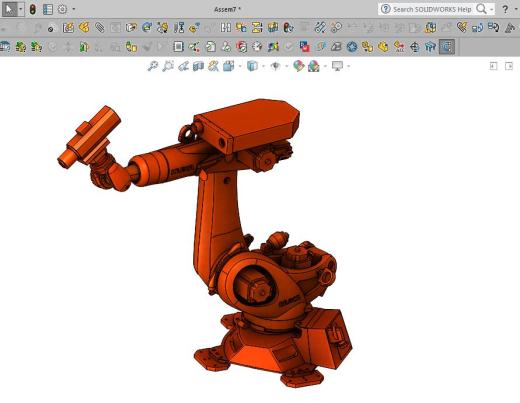This screenshot has width=520, height=403.
Task: Click the yellow checkmark paperclip icon
Action: (x=462, y=27)
